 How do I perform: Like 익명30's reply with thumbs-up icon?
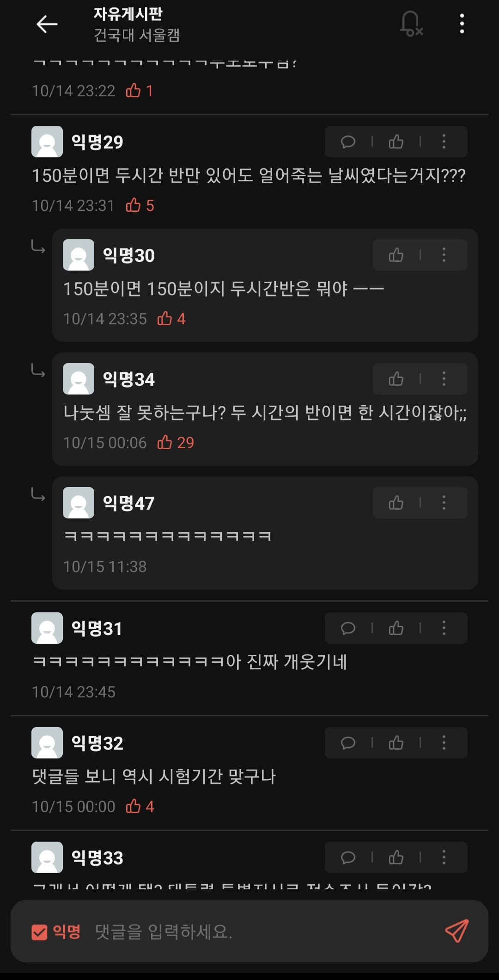pos(396,255)
